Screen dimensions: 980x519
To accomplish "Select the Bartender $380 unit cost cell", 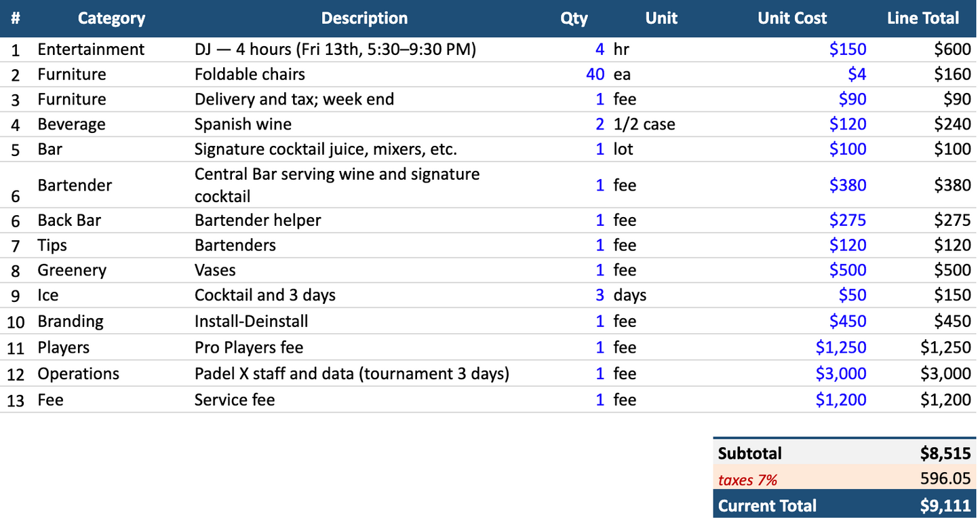I will [x=792, y=185].
